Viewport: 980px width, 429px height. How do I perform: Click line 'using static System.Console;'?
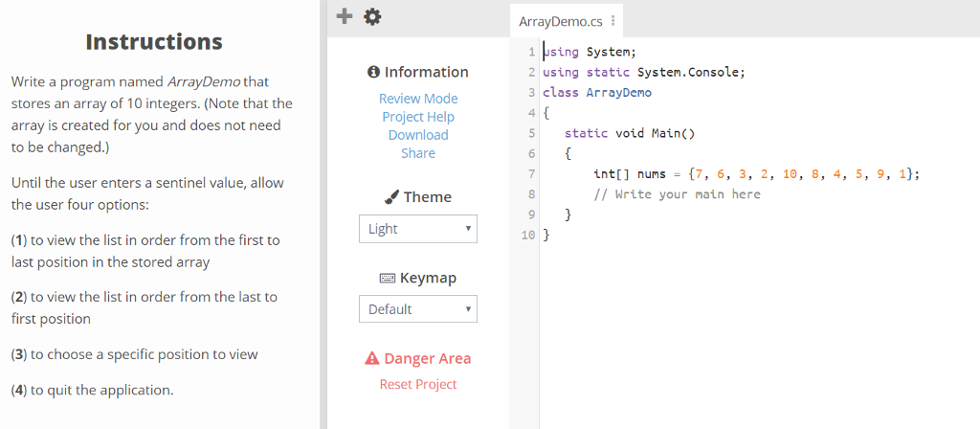(x=644, y=72)
